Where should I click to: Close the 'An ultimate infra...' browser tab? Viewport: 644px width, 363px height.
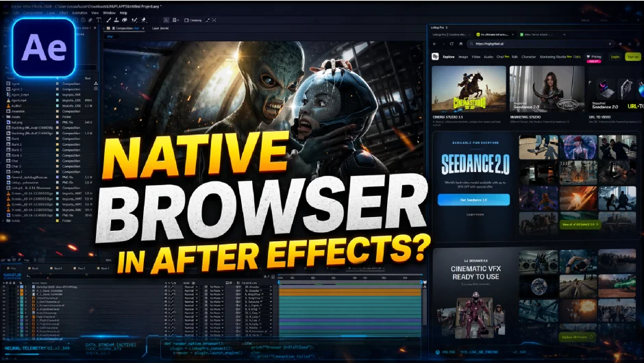(512, 34)
